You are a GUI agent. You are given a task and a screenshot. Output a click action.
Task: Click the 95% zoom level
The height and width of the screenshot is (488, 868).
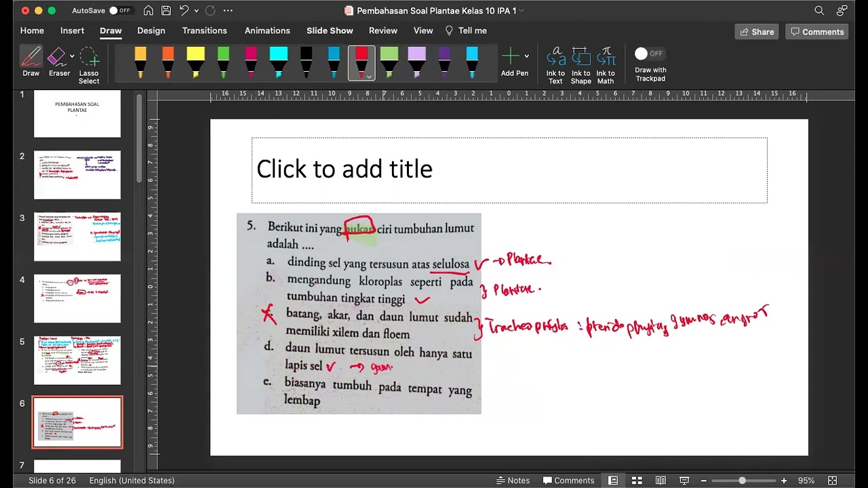point(806,481)
